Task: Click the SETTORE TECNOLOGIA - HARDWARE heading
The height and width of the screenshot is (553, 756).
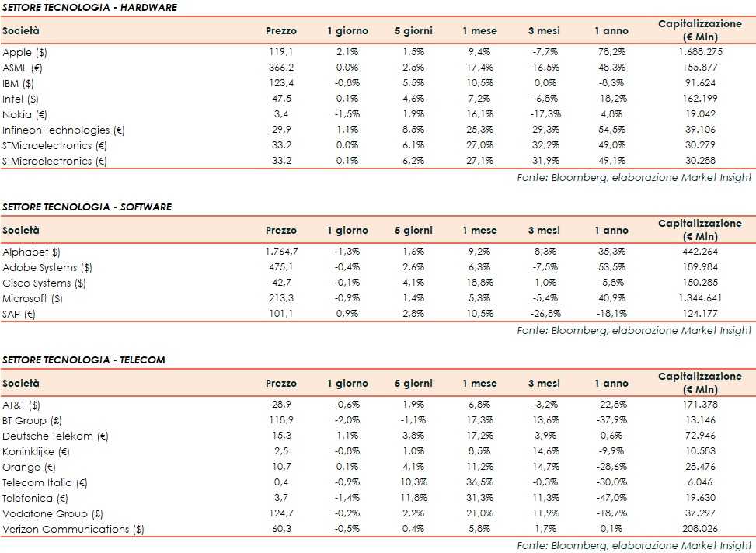Action: pos(89,7)
